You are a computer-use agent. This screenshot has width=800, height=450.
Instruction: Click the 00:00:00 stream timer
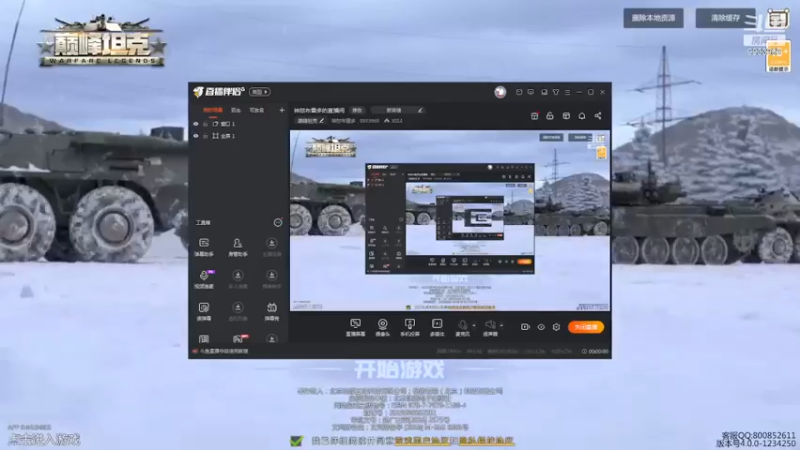[595, 352]
